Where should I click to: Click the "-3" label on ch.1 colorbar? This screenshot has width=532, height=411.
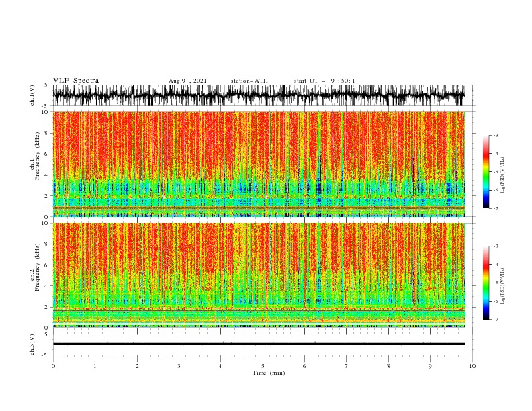(x=496, y=135)
